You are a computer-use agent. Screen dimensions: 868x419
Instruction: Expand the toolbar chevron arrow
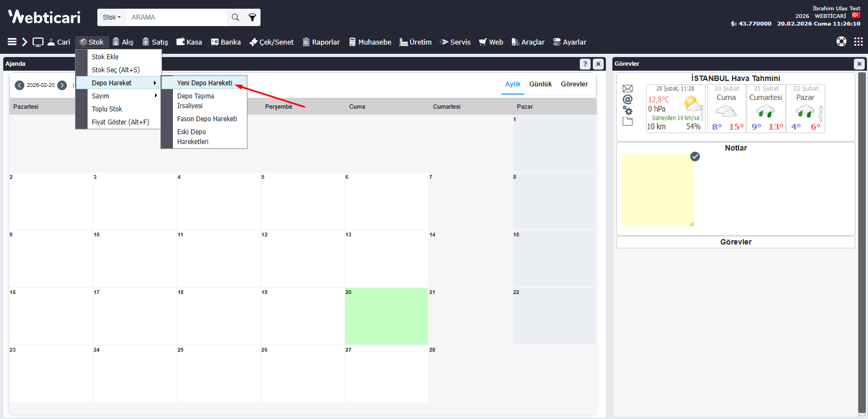[x=24, y=42]
